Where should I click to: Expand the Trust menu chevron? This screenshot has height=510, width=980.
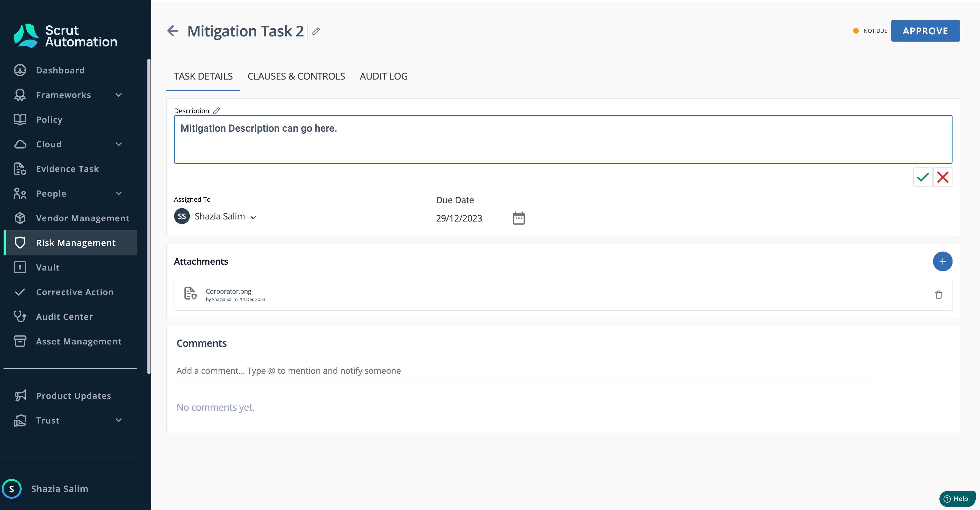coord(119,420)
